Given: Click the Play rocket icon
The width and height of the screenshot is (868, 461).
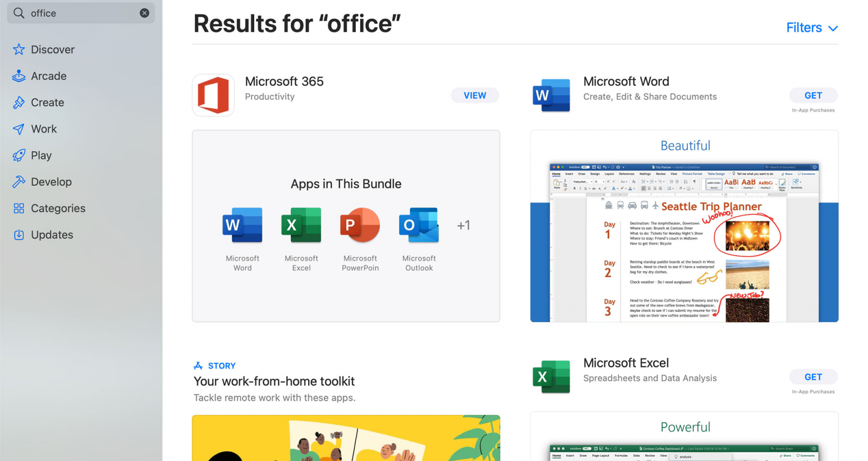Looking at the screenshot, I should pyautogui.click(x=19, y=156).
